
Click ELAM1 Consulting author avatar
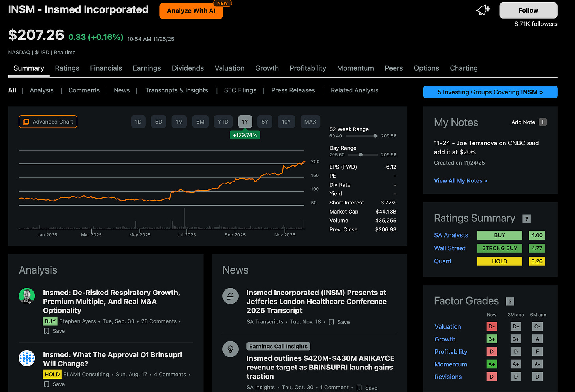[27, 358]
